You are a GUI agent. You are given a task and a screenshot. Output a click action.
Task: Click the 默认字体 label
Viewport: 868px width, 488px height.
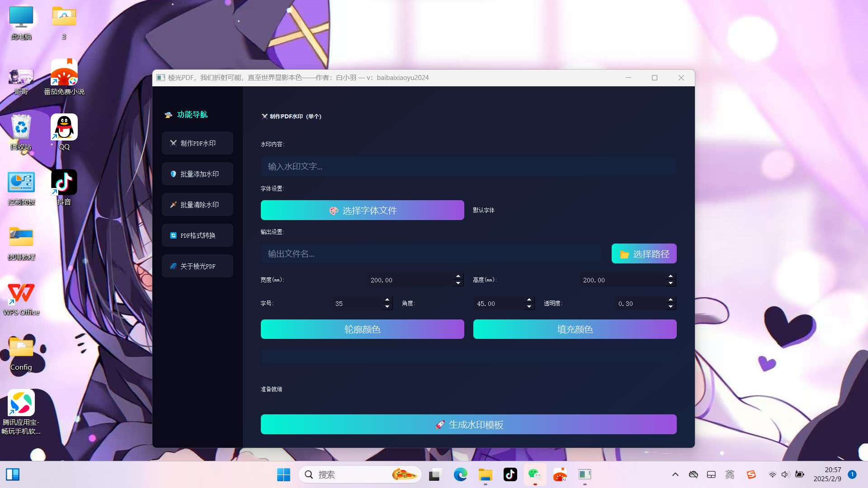click(x=483, y=210)
